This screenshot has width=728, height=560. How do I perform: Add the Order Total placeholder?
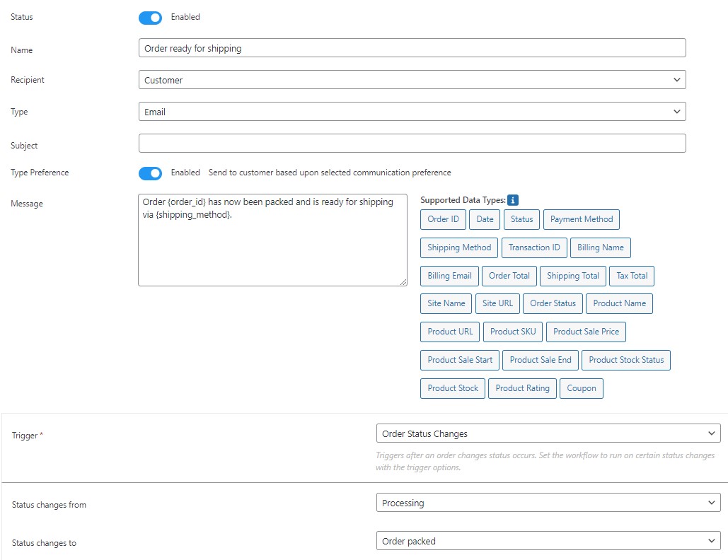pos(509,276)
